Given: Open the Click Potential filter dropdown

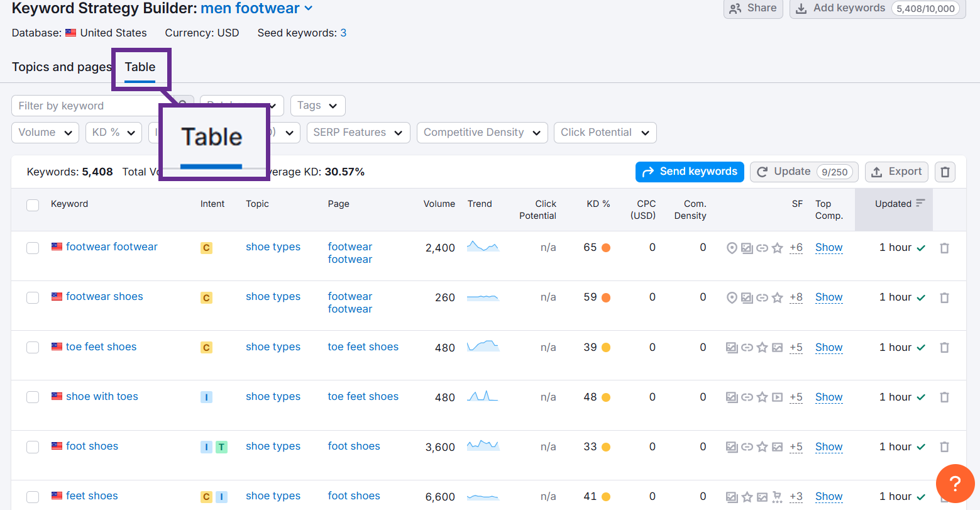Looking at the screenshot, I should coord(605,133).
